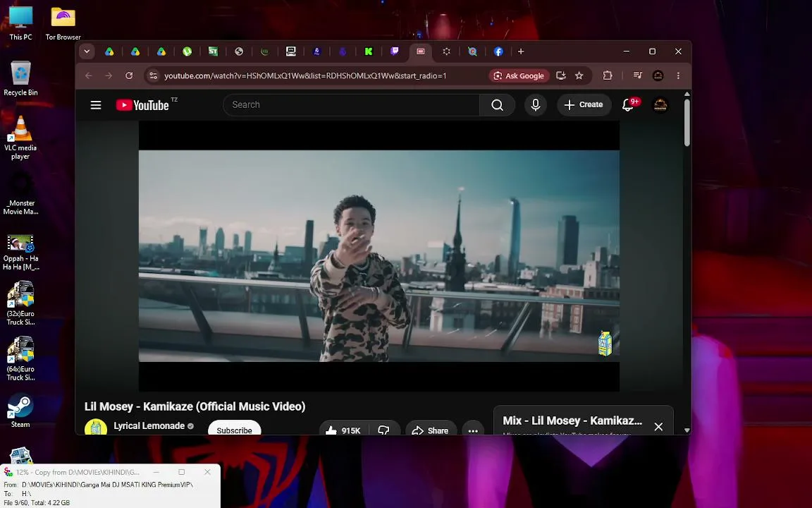The width and height of the screenshot is (812, 508).
Task: Select the (64x)Euro Truck Si... shortcut
Action: (20, 358)
